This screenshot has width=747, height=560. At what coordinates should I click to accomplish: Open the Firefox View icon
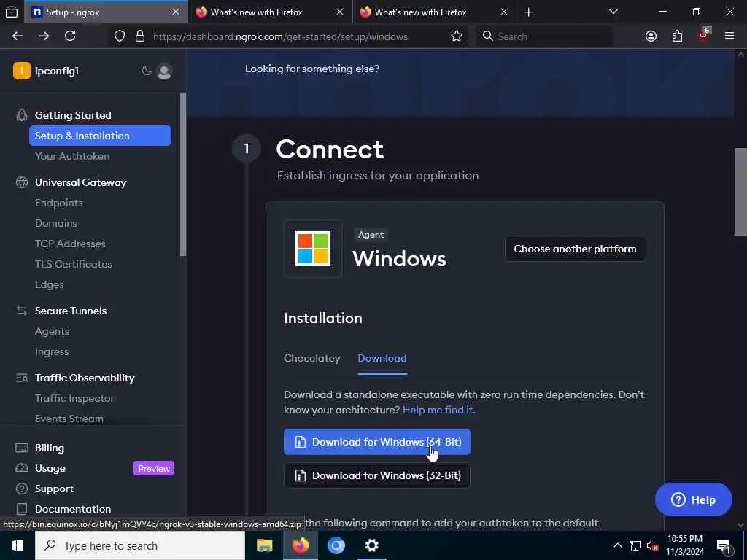click(12, 12)
